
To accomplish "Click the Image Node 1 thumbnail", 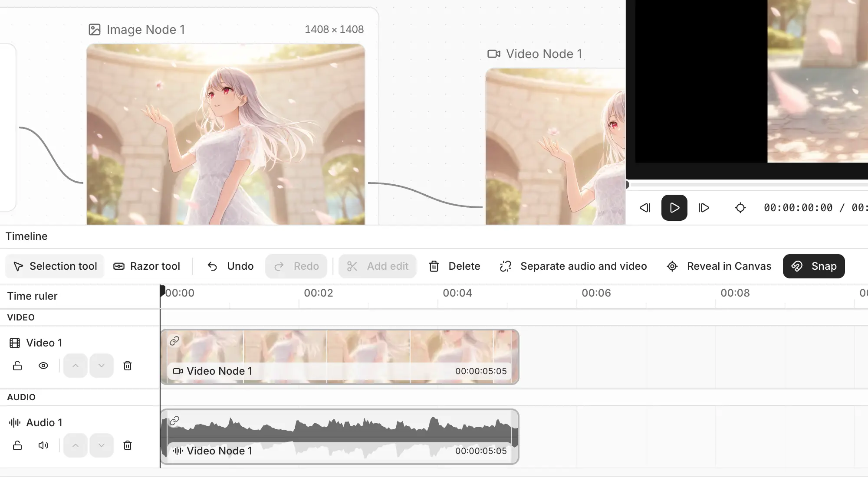I will [226, 134].
